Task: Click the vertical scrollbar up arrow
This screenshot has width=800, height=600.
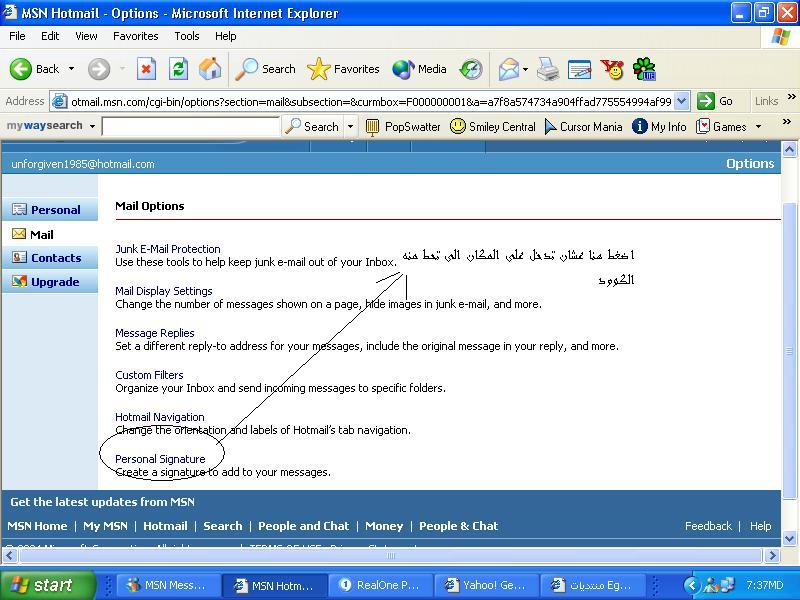Action: [789, 149]
